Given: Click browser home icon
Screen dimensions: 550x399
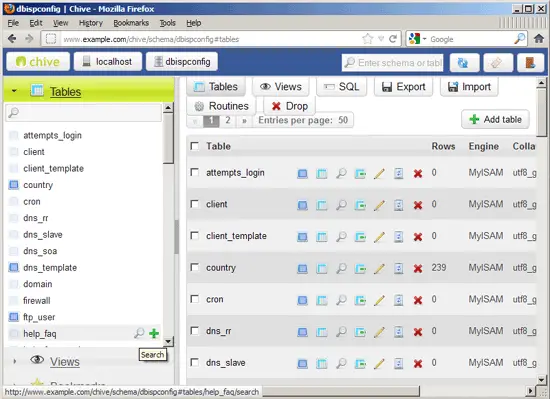Looking at the screenshot, I should [539, 39].
